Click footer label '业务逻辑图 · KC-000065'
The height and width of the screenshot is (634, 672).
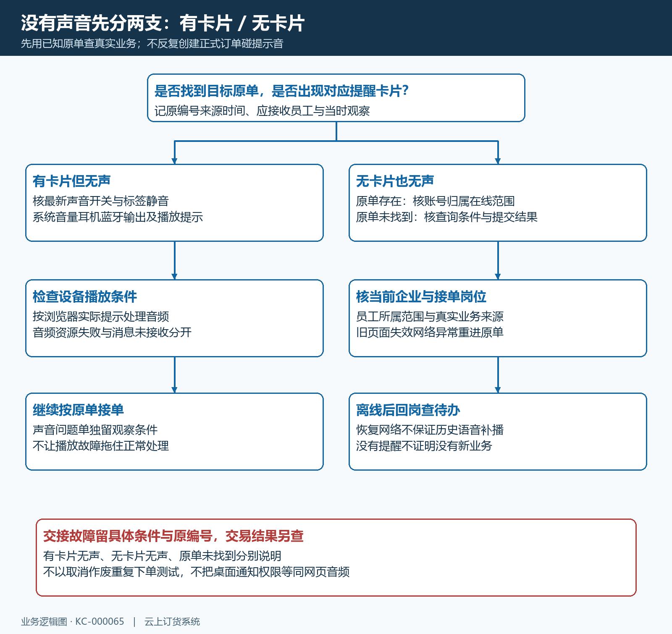coord(73,621)
